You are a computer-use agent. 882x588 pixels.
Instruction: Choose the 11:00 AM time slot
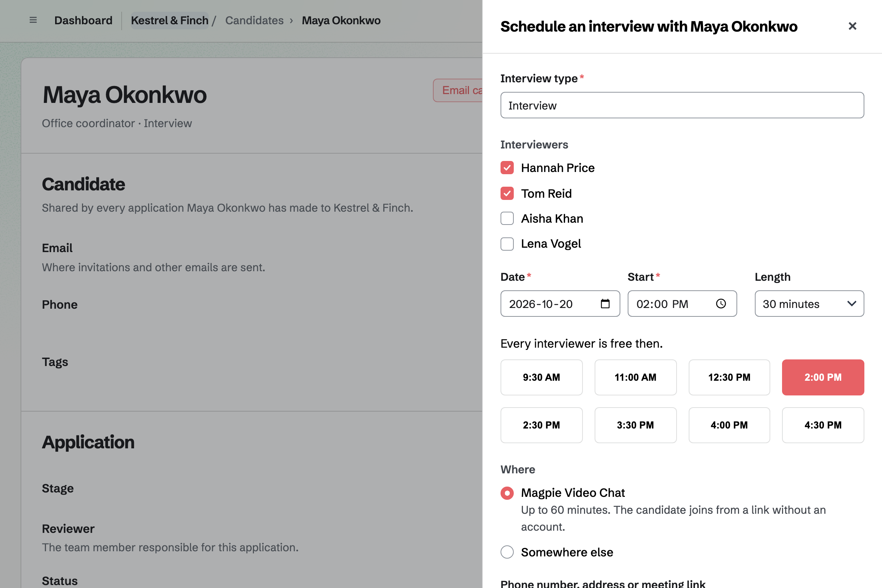point(635,377)
